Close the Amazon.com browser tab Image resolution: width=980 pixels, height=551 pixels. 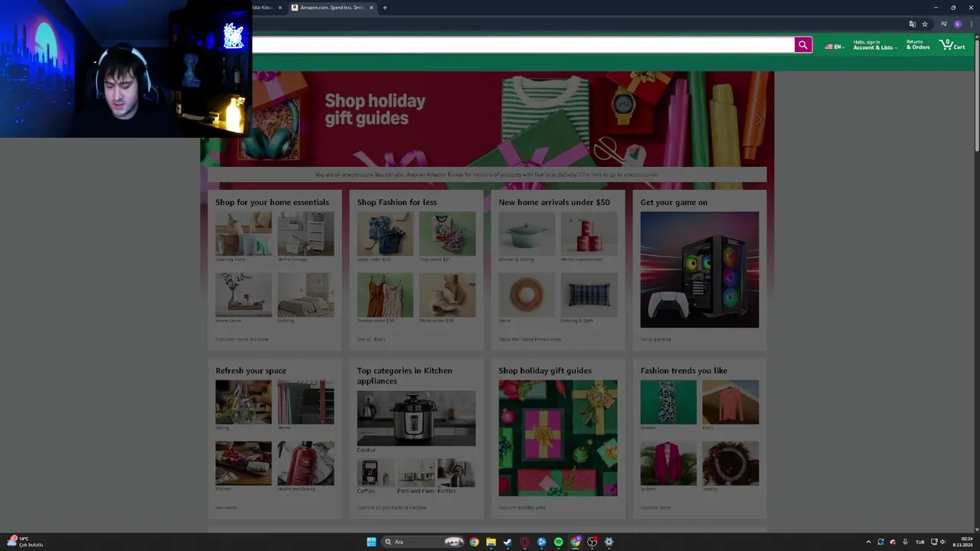(371, 8)
